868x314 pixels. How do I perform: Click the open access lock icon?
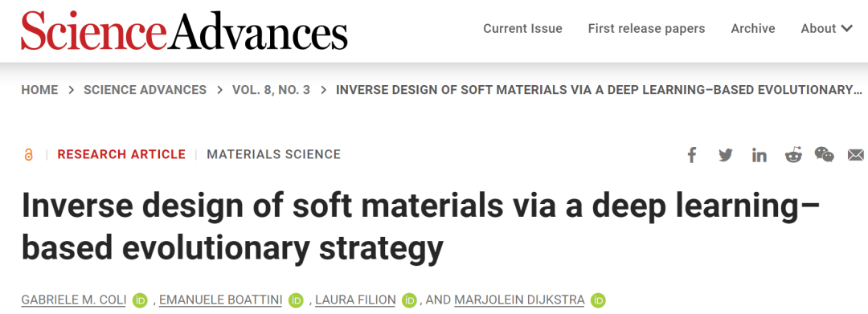tap(29, 155)
